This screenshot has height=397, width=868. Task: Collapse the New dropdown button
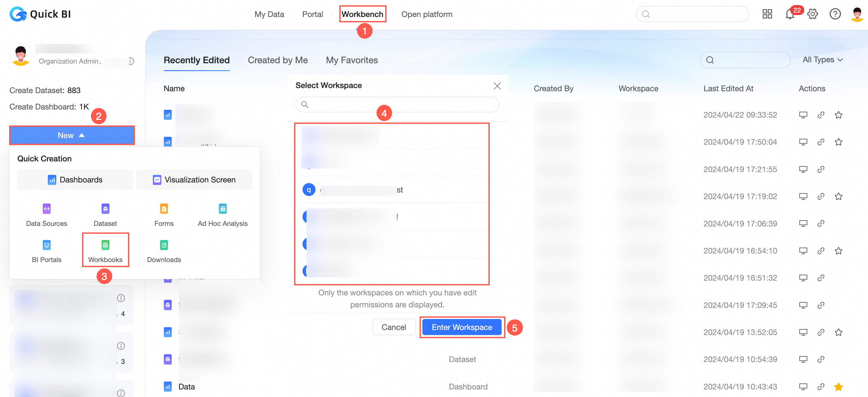pyautogui.click(x=72, y=136)
